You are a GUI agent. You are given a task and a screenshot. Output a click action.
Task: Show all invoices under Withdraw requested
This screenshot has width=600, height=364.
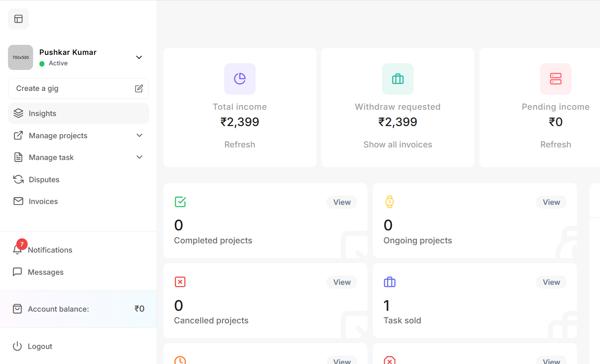point(398,145)
